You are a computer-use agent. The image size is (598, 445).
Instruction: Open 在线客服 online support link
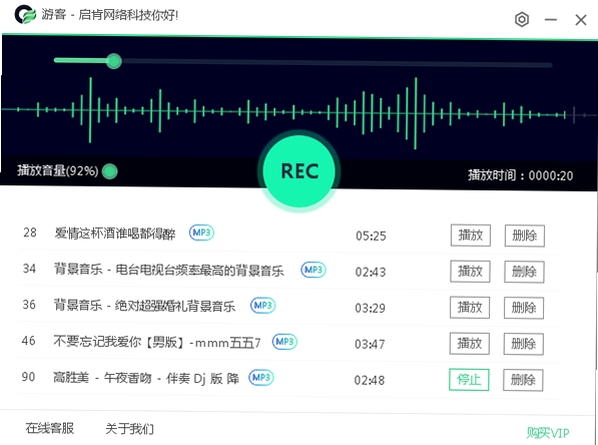[x=50, y=428]
